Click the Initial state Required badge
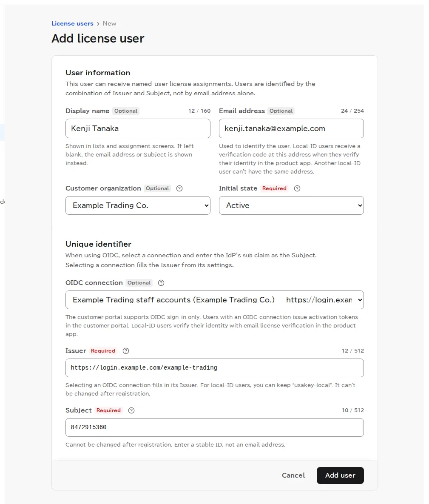The image size is (429, 504). click(x=274, y=188)
